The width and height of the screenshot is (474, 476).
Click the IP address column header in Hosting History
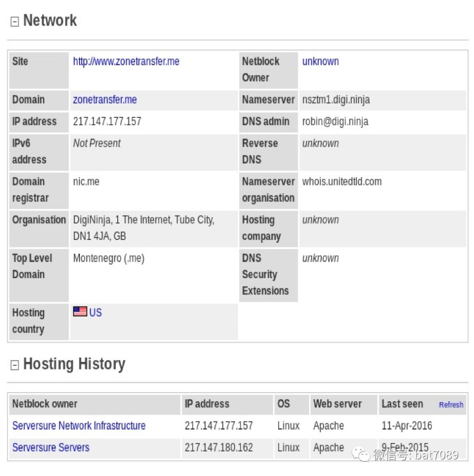click(227, 404)
